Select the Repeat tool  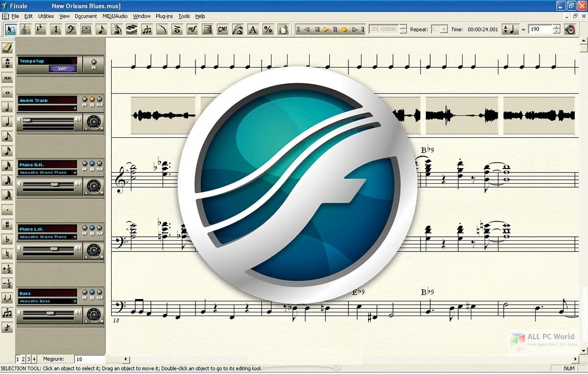tap(208, 29)
